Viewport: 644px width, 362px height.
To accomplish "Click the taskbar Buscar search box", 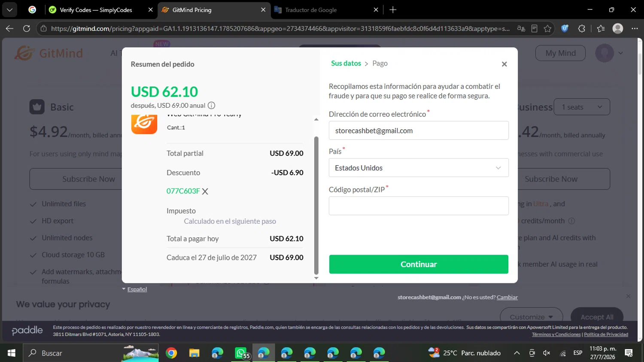I will [91, 353].
